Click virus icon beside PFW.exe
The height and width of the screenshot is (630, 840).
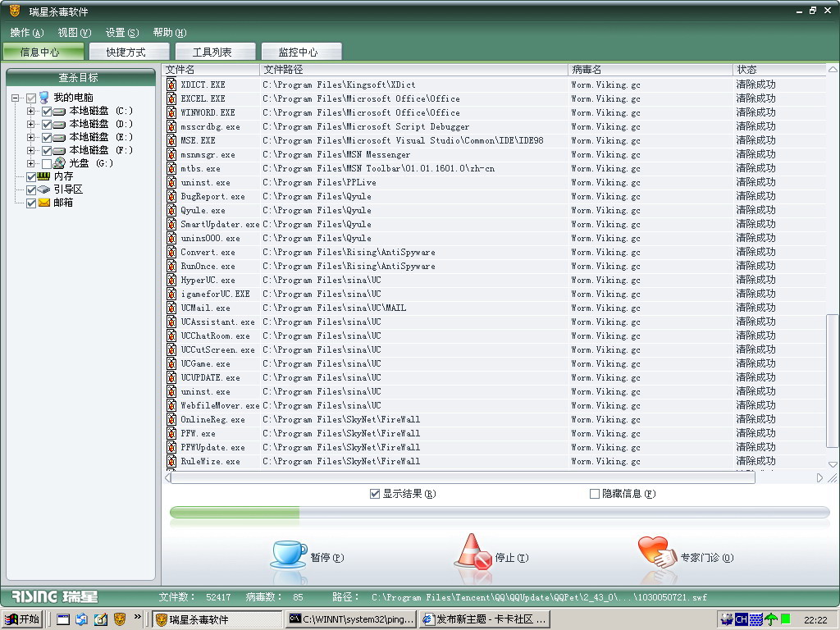(171, 433)
